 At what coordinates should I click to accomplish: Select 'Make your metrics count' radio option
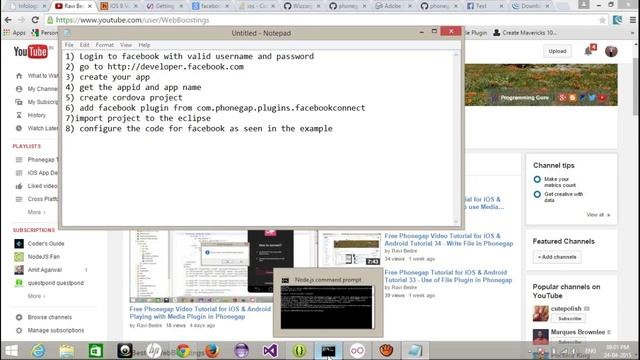(x=537, y=179)
